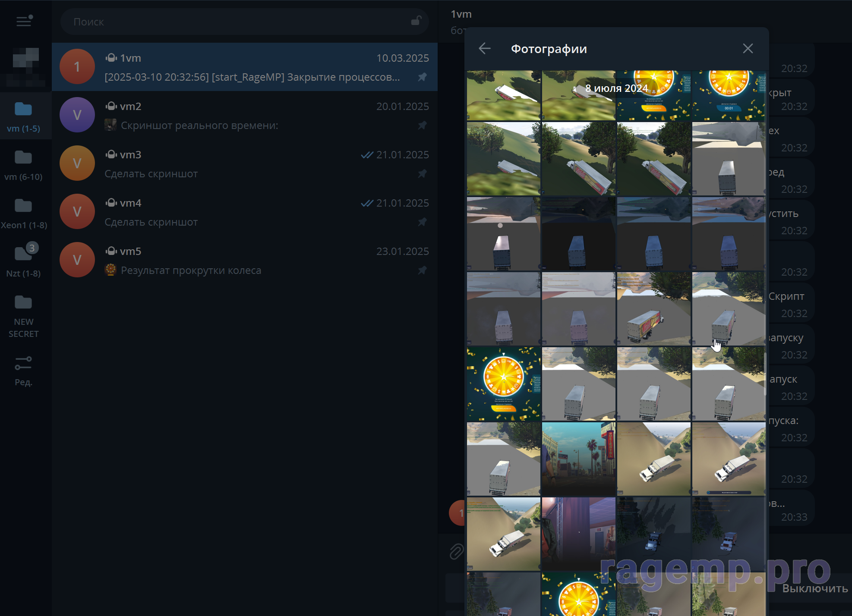
Task: Select the NEW SECRET folder
Action: point(24,316)
